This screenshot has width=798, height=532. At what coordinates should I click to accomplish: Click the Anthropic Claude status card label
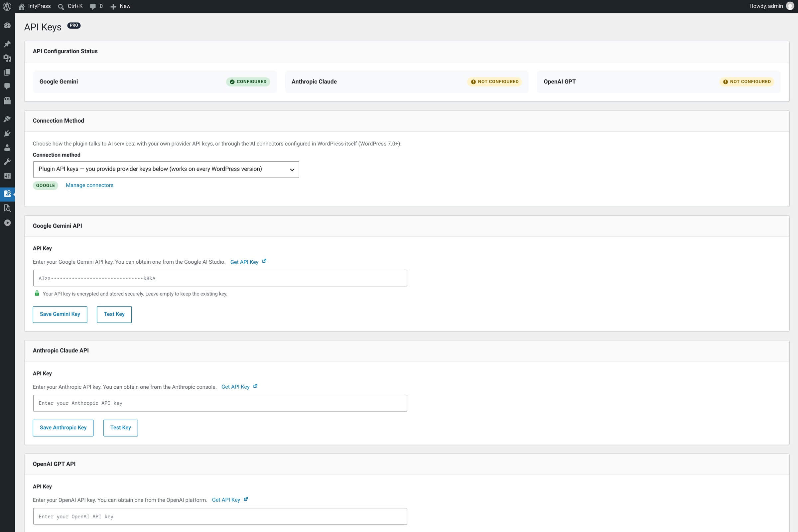314,81
